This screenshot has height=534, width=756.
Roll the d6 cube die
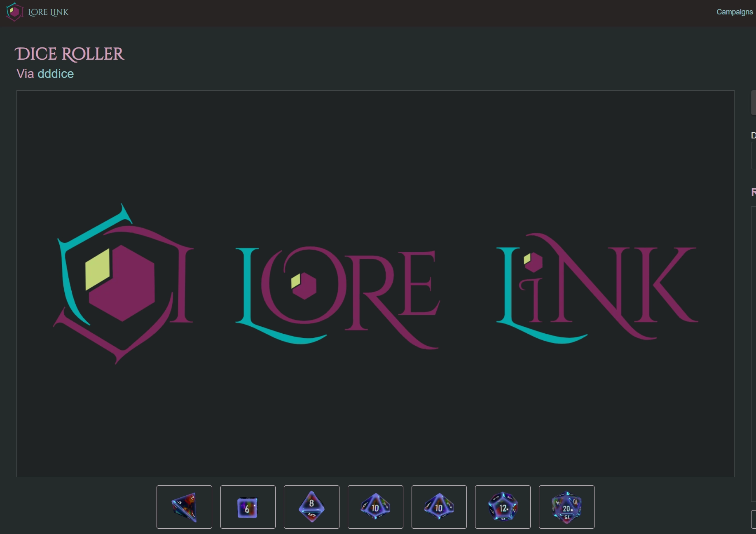tap(248, 507)
